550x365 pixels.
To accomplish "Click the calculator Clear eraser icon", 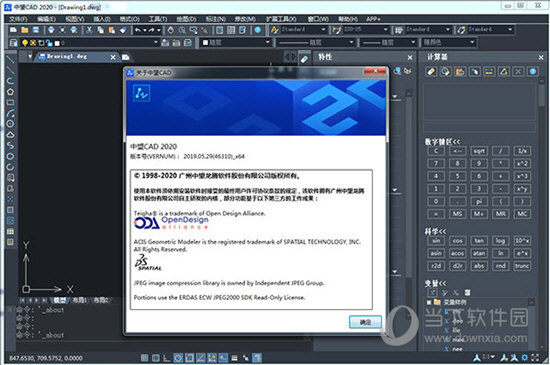I will click(x=431, y=72).
